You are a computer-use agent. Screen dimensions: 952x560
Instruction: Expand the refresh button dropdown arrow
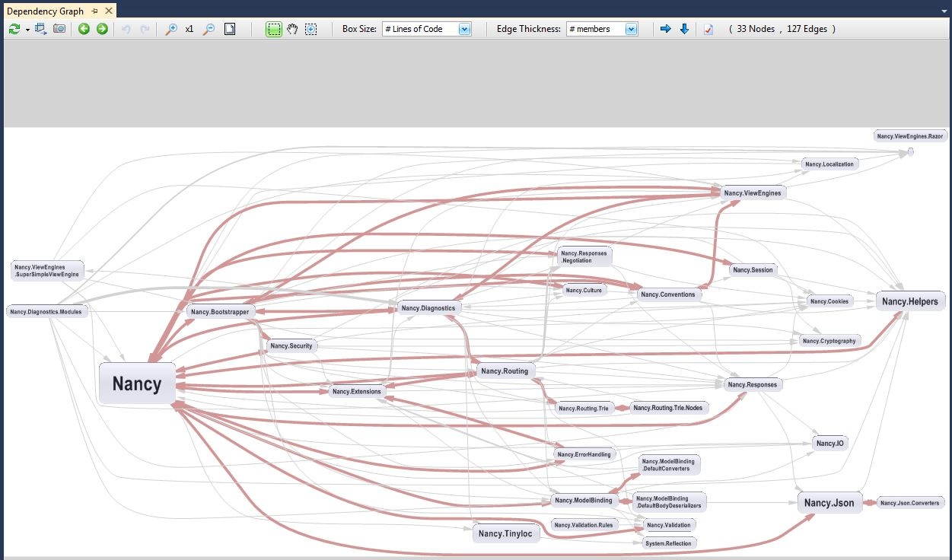[x=26, y=29]
